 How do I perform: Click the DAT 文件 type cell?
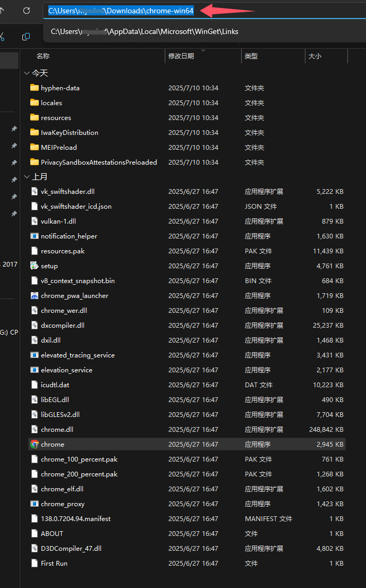tap(258, 385)
